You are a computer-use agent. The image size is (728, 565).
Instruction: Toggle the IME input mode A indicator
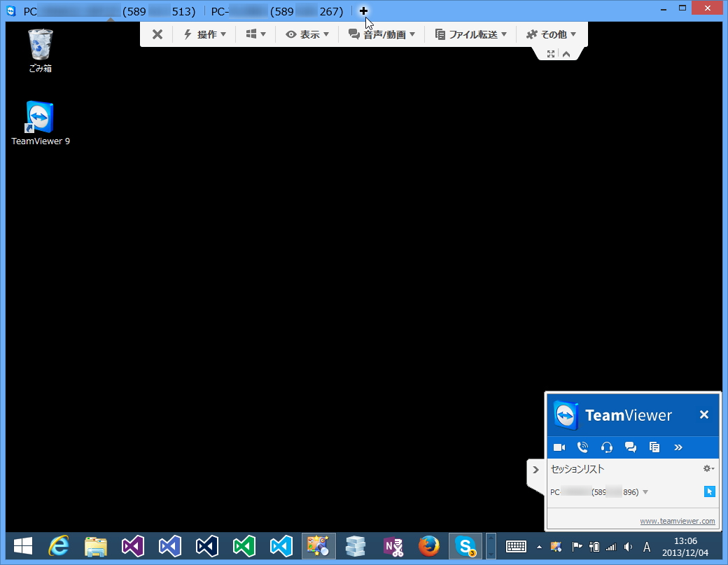(647, 547)
